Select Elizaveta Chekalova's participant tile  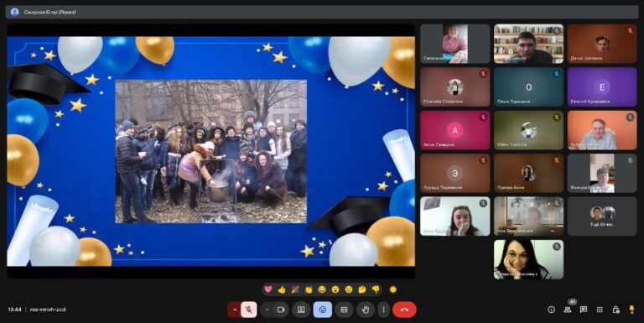click(455, 86)
